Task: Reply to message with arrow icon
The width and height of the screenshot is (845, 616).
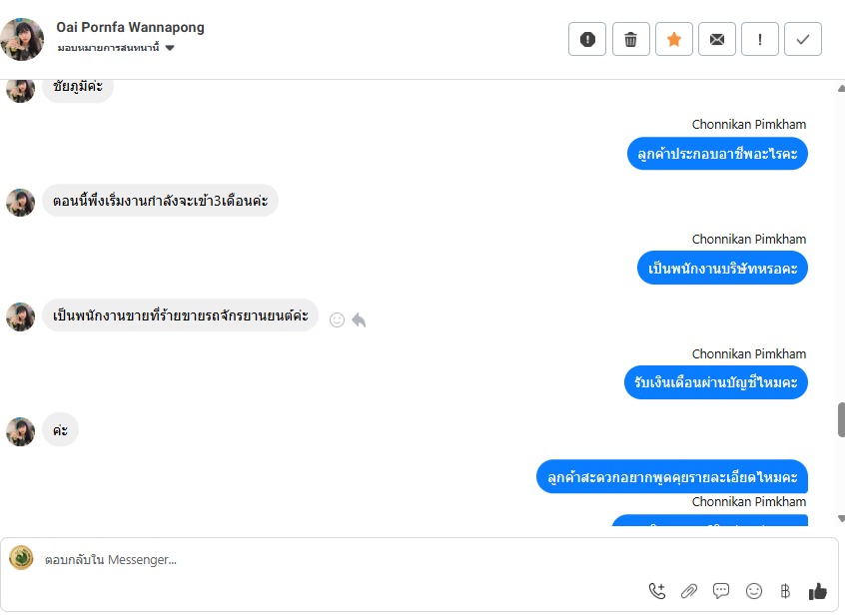Action: (x=359, y=319)
